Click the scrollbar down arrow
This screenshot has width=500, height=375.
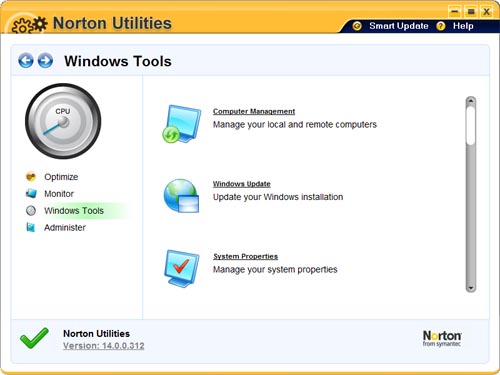point(471,288)
